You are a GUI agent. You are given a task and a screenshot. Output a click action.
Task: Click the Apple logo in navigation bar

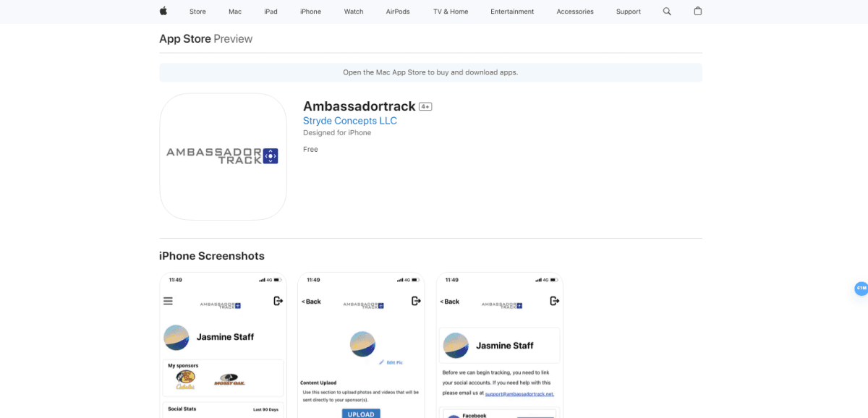(x=163, y=11)
